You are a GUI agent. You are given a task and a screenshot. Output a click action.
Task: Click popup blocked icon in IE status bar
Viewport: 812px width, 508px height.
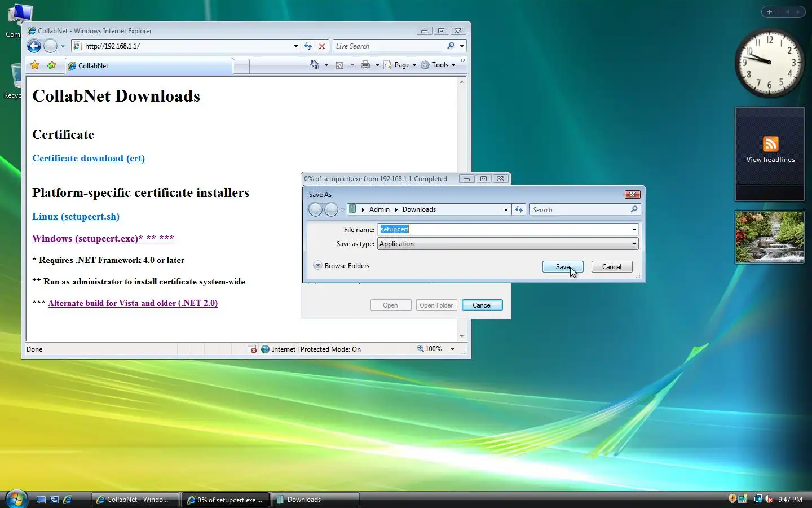(x=252, y=349)
